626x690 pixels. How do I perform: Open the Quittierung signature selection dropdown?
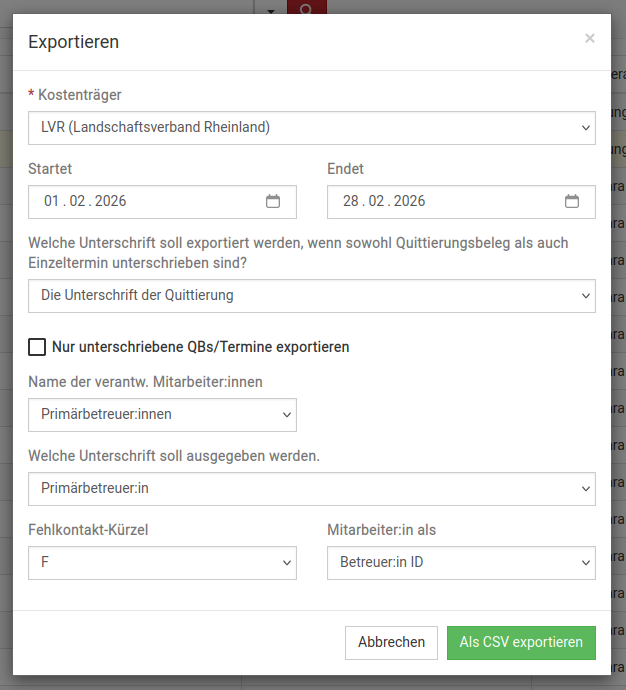pyautogui.click(x=311, y=296)
